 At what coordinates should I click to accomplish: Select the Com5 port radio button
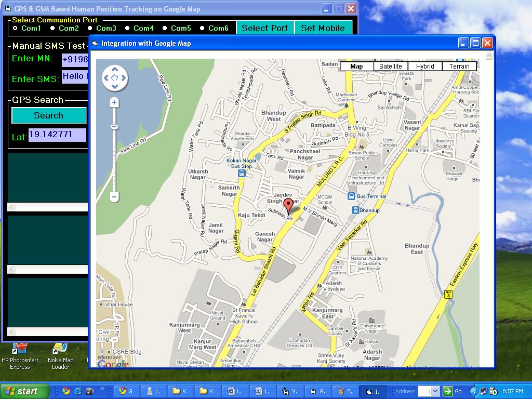tap(165, 28)
